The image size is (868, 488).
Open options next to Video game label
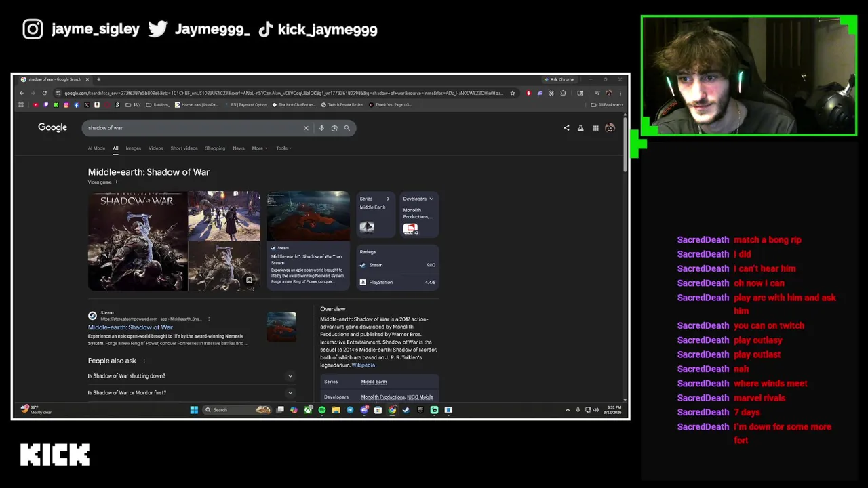116,182
